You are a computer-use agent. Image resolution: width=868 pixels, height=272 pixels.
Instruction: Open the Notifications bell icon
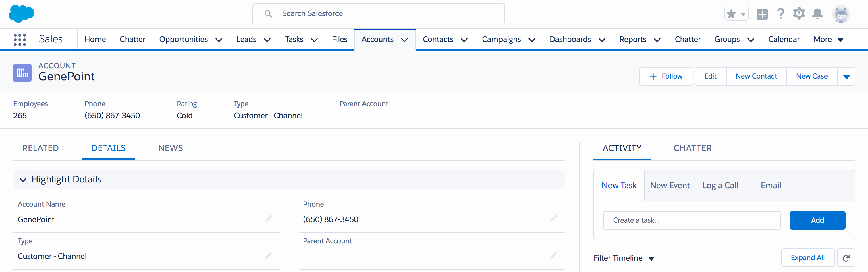817,14
